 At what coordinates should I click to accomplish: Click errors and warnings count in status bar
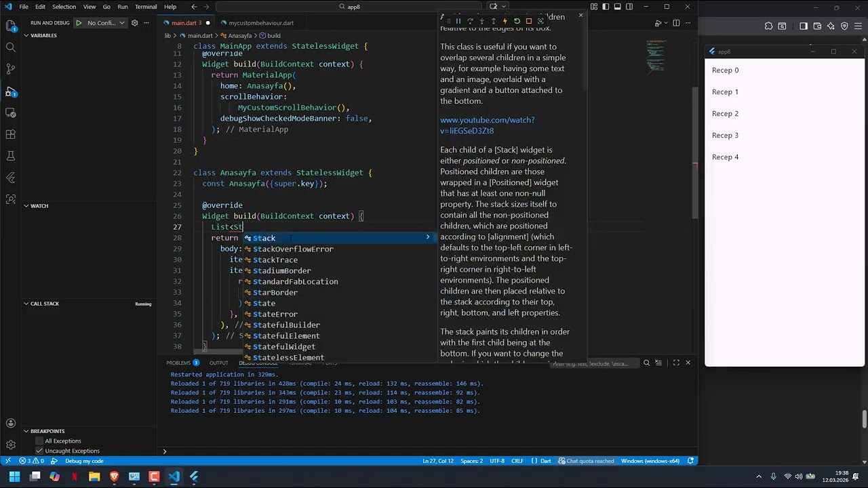[31, 461]
